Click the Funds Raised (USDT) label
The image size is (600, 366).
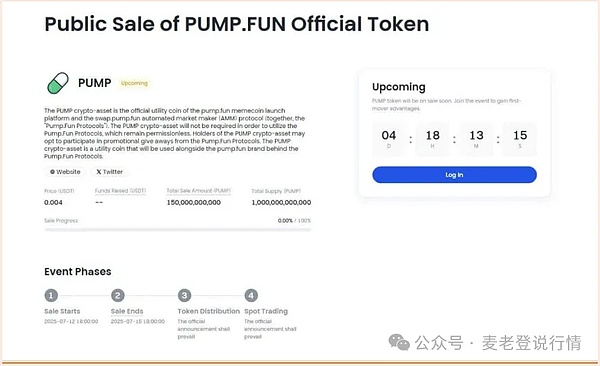click(121, 191)
